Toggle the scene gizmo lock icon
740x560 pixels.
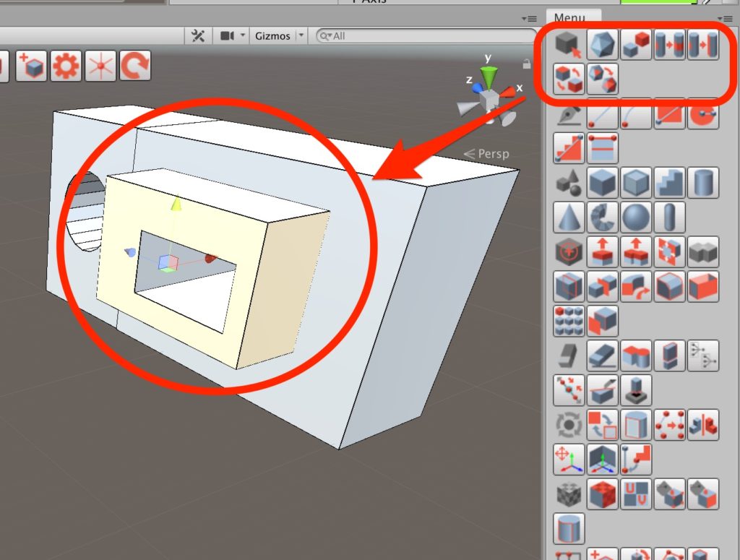point(527,64)
